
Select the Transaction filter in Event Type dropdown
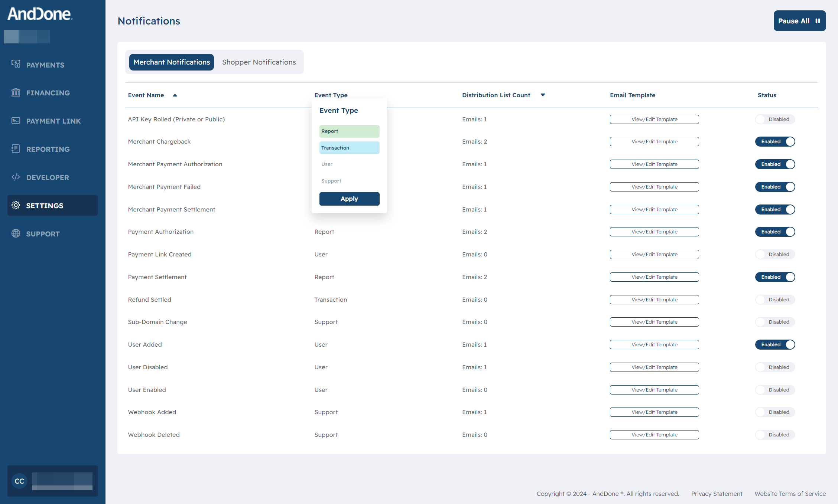click(349, 148)
